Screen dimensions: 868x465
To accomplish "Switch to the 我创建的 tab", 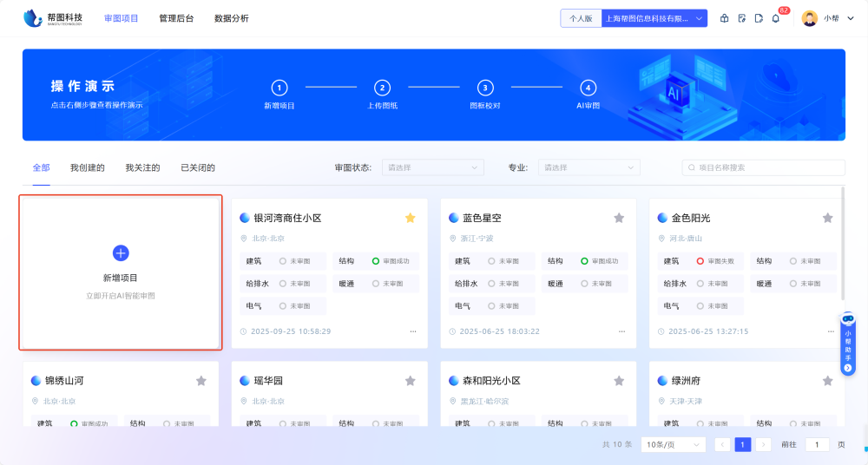I will 88,167.
